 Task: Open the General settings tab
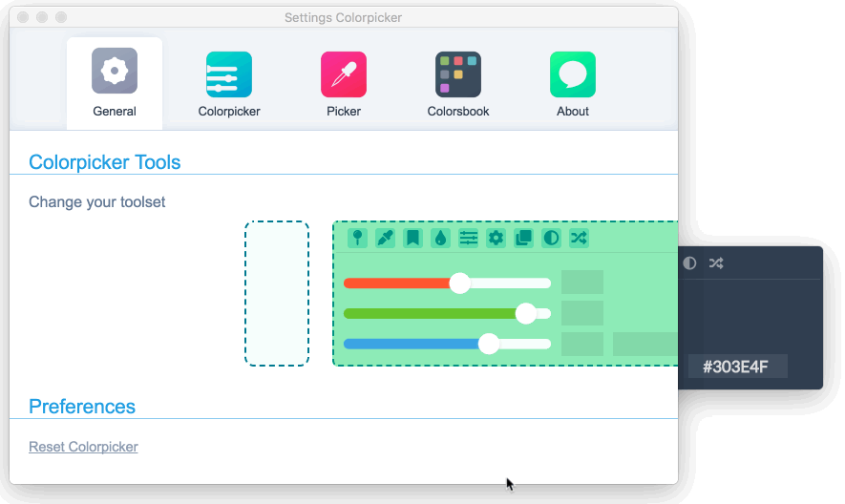[x=115, y=84]
